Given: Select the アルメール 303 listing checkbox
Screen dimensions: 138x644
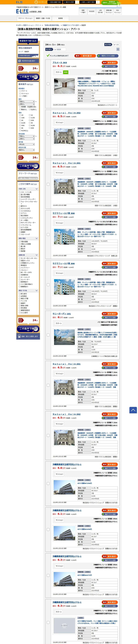Looking at the screenshot, I should (x=48, y=84).
